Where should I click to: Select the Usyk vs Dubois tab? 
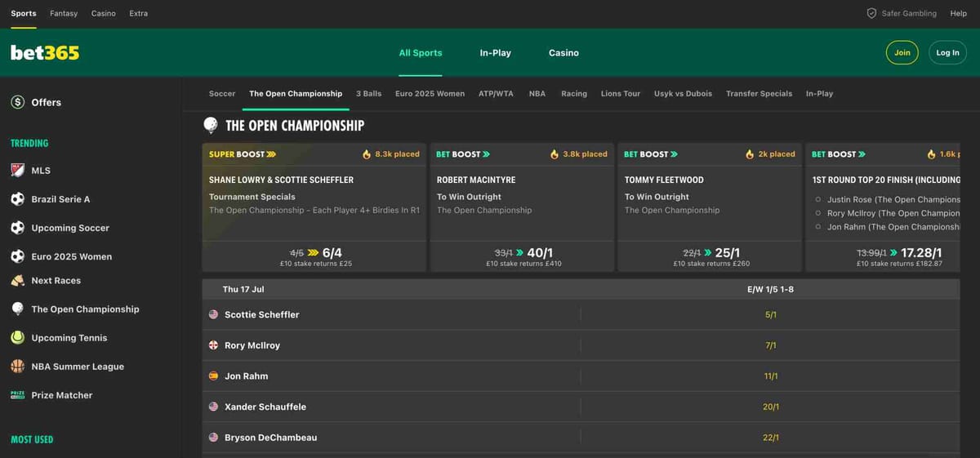tap(683, 94)
